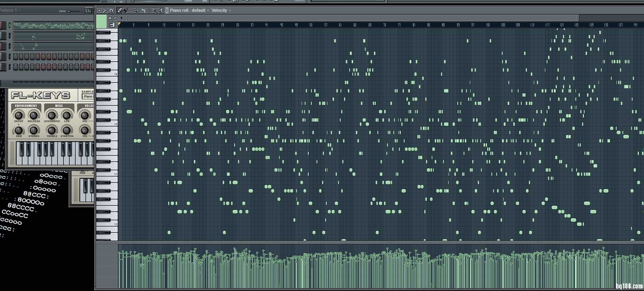Click the slide line icon
The height and width of the screenshot is (291, 644).
(x=115, y=18)
